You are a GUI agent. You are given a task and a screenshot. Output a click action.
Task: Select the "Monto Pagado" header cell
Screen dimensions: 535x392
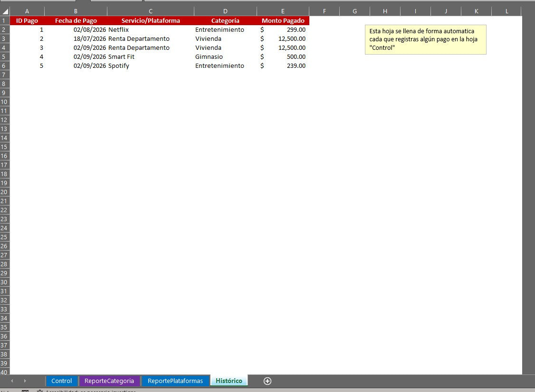click(x=283, y=20)
